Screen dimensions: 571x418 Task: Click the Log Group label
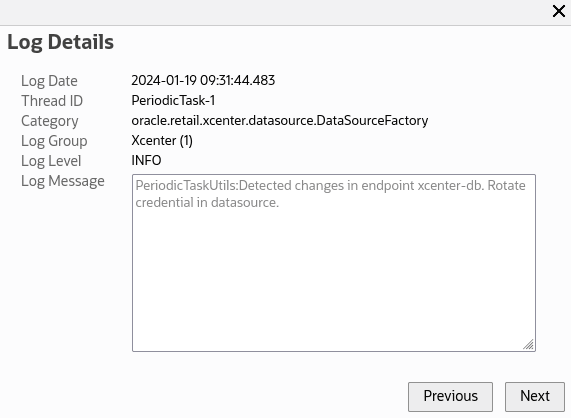(54, 141)
